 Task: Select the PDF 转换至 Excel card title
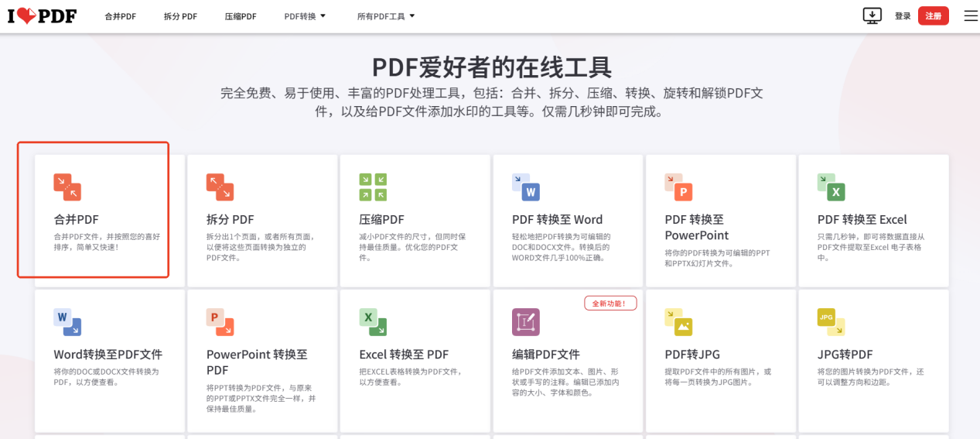point(862,219)
